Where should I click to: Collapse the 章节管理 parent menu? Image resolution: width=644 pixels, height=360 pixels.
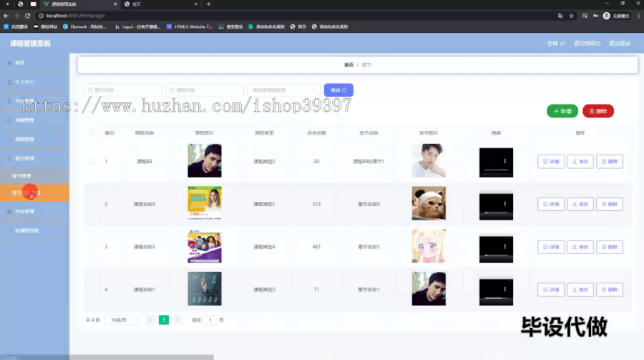pos(34,158)
